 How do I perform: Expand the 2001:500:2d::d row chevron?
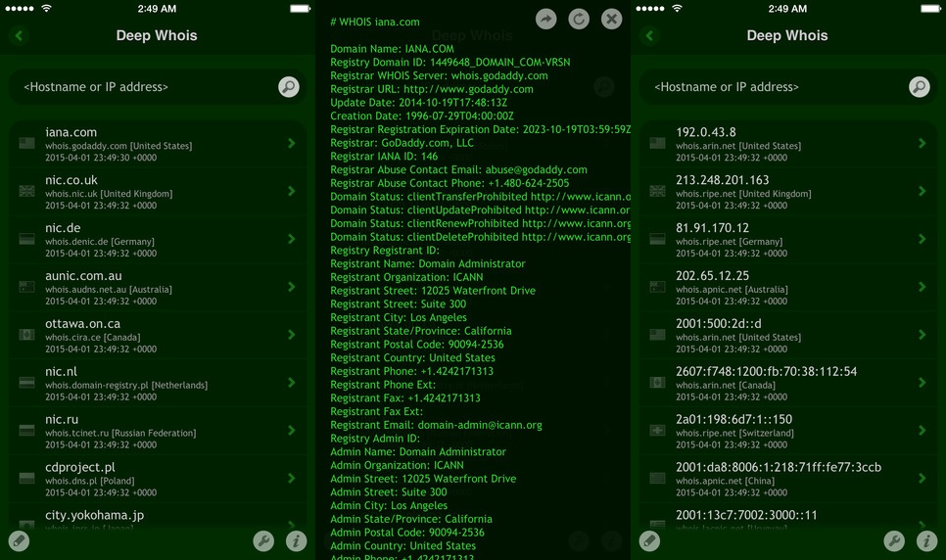click(x=922, y=334)
